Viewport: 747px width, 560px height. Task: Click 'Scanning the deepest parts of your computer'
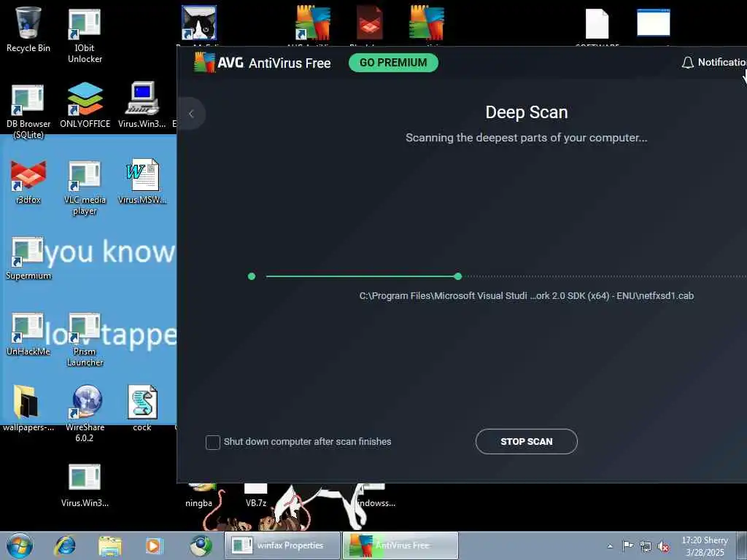point(527,138)
